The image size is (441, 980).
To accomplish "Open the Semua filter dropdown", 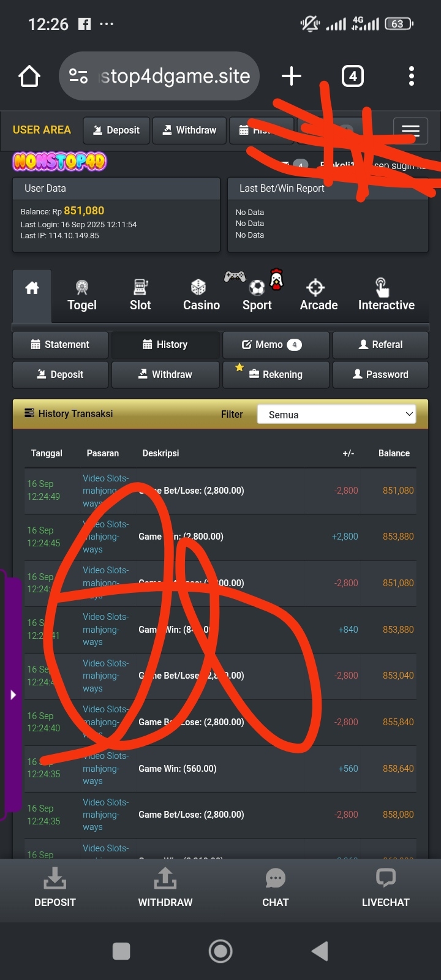I will pyautogui.click(x=336, y=415).
